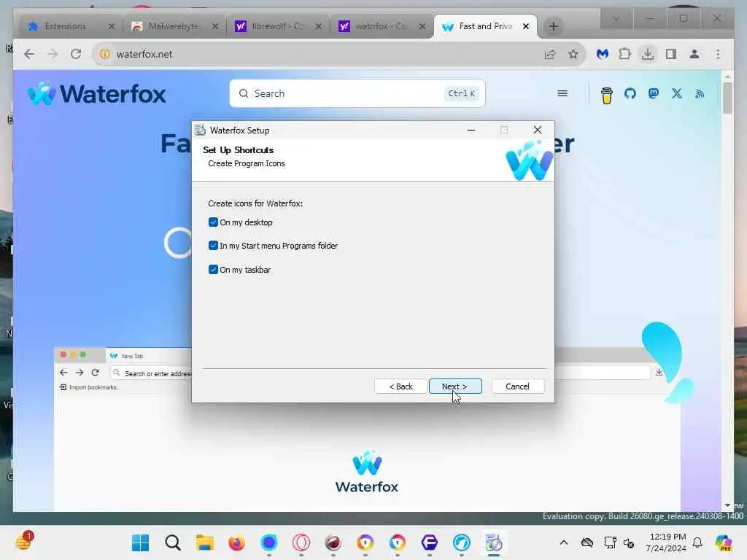The height and width of the screenshot is (560, 747).
Task: Click the webpage vertical scrollbar
Action: click(727, 98)
